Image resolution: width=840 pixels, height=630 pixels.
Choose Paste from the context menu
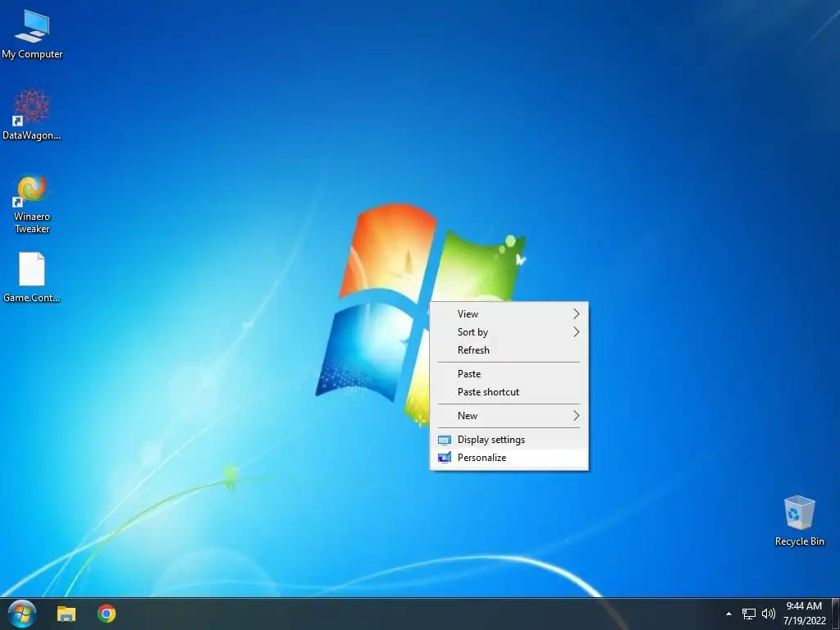click(x=509, y=374)
